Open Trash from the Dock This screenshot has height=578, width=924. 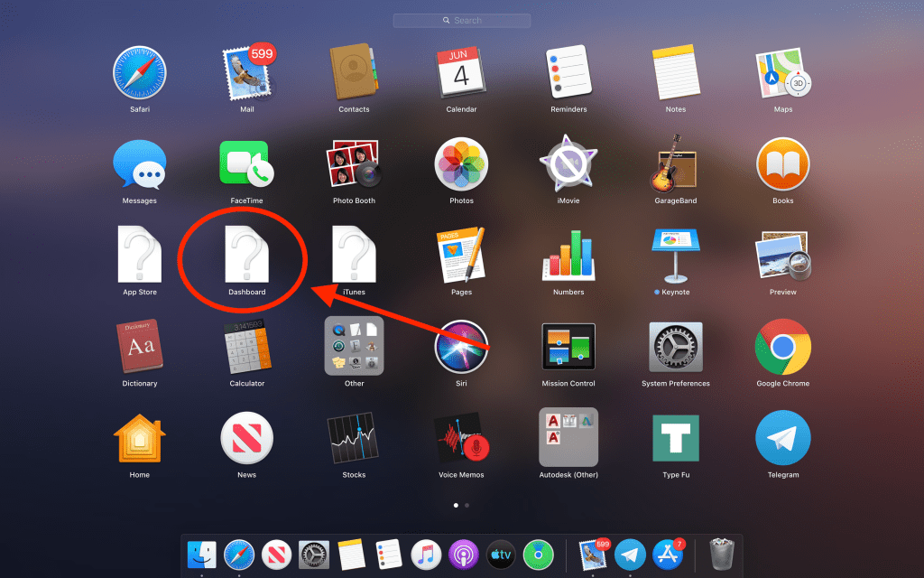pyautogui.click(x=722, y=555)
